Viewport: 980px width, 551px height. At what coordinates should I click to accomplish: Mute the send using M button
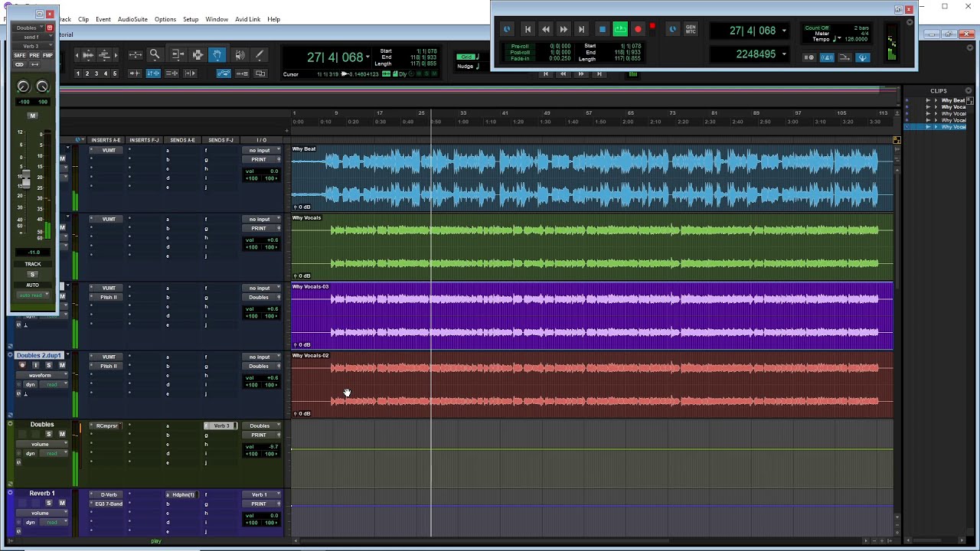pos(32,116)
